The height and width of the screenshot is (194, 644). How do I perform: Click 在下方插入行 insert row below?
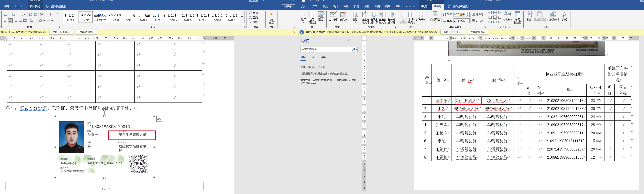pyautogui.click(x=374, y=18)
